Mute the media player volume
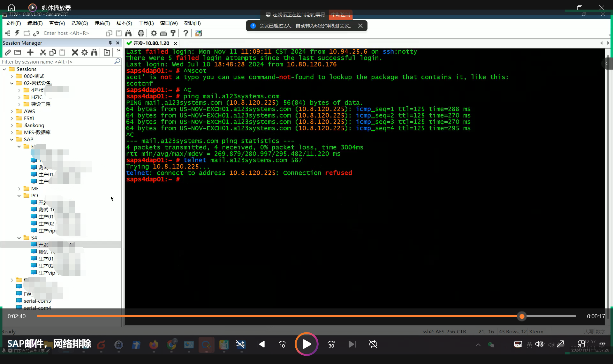The image size is (613, 364). (x=539, y=344)
